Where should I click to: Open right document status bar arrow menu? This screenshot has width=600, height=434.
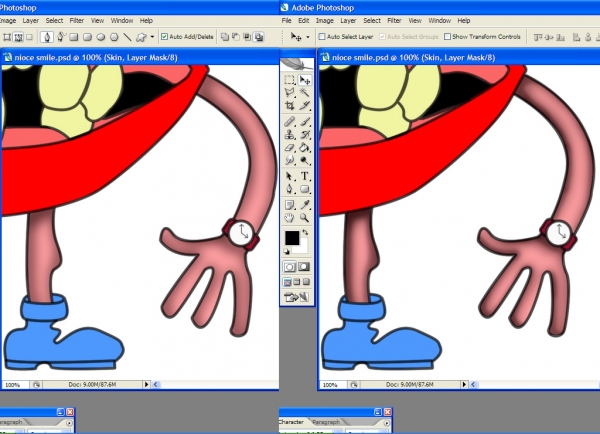point(464,384)
